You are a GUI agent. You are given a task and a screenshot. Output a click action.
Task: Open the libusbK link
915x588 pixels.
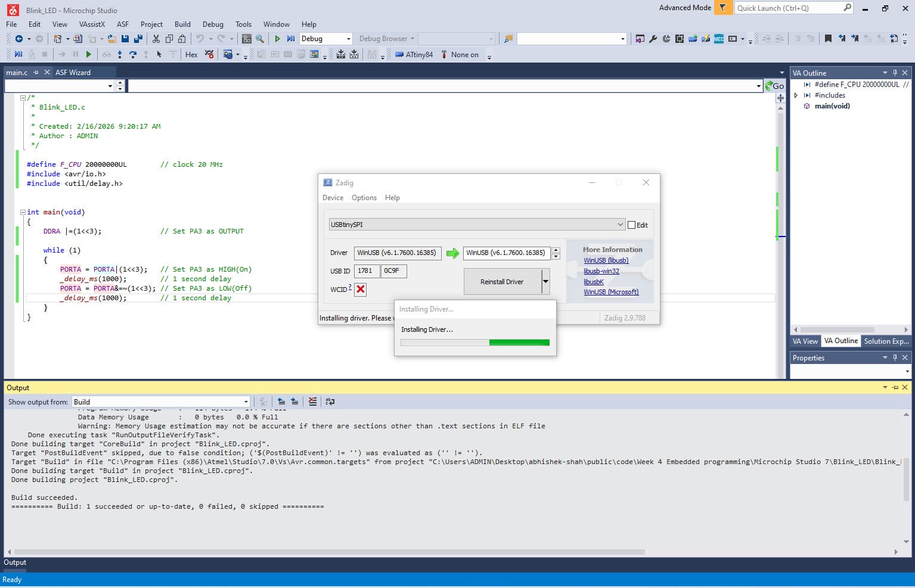tap(594, 282)
